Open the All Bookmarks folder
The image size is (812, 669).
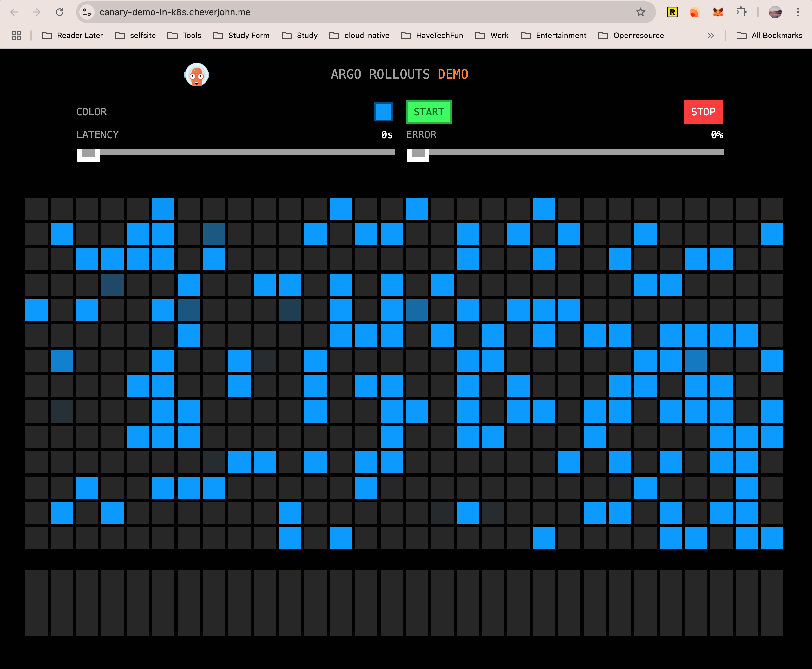click(x=769, y=36)
